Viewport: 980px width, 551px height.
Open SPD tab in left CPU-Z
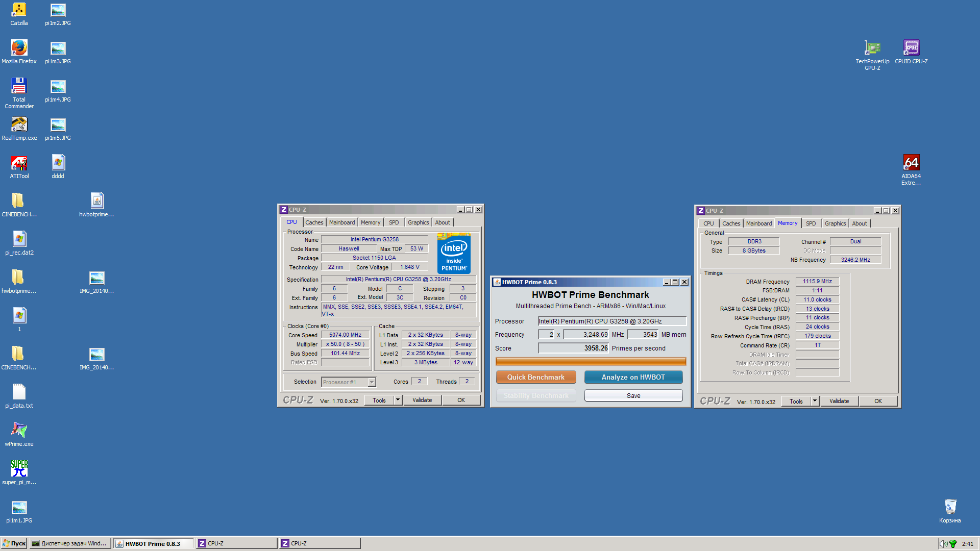(394, 222)
